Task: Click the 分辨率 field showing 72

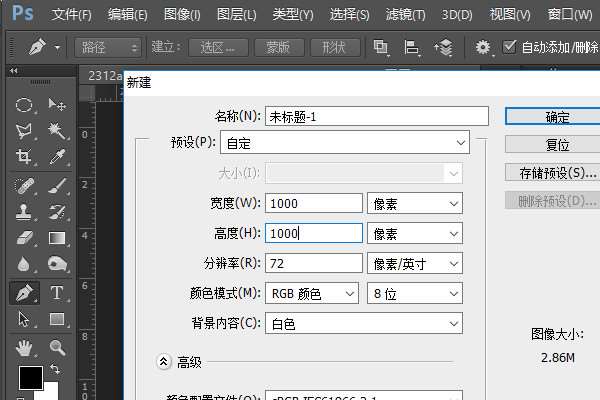Action: pyautogui.click(x=314, y=263)
